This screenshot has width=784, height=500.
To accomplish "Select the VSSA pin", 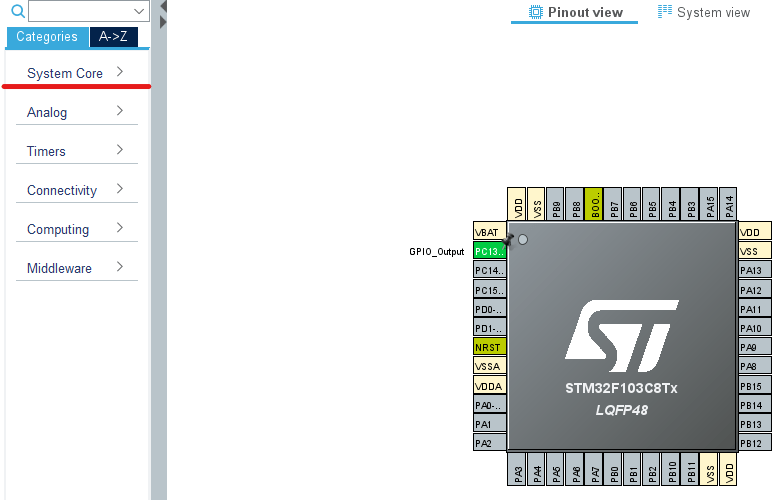I will 490,366.
